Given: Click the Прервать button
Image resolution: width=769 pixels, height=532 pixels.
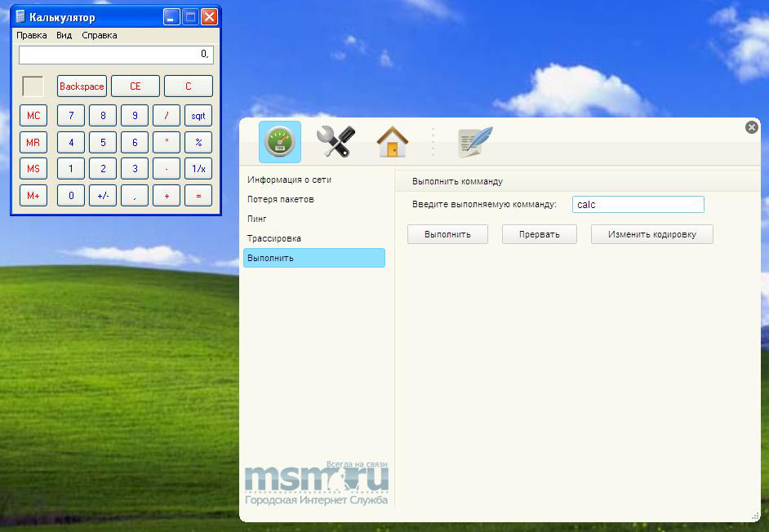Looking at the screenshot, I should pyautogui.click(x=540, y=234).
